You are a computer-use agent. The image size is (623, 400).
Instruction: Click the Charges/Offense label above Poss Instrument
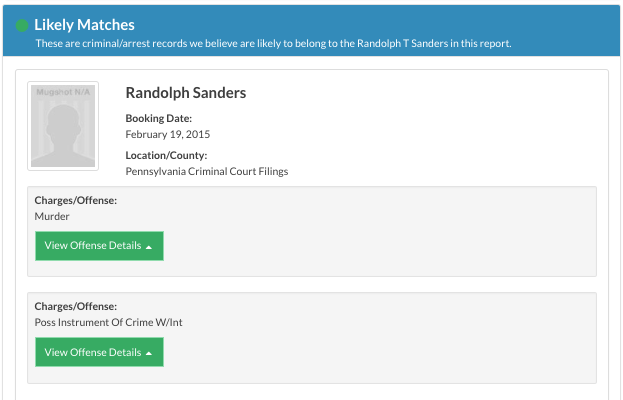76,307
